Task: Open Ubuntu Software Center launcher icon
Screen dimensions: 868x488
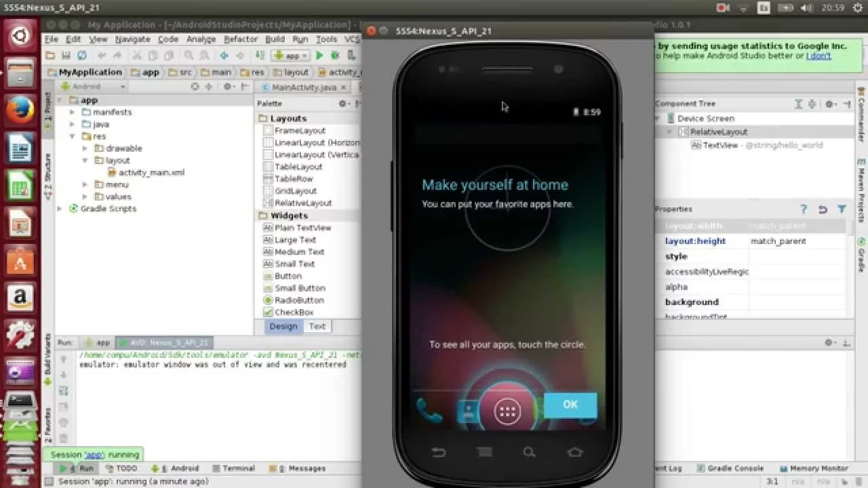Action: point(20,260)
